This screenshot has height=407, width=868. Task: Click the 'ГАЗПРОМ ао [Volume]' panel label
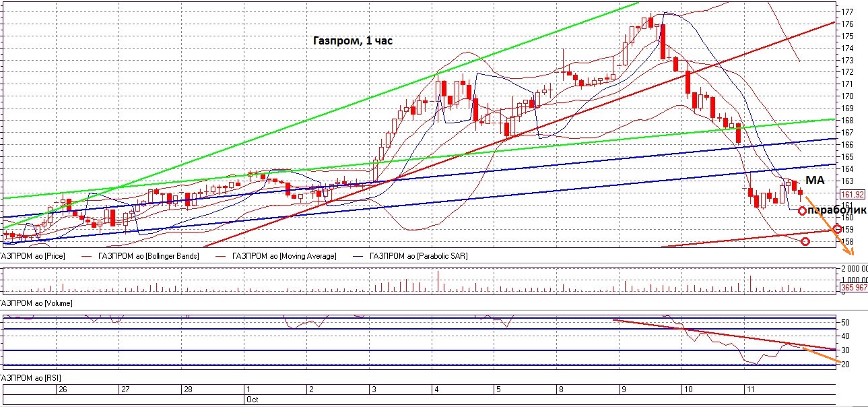point(36,303)
